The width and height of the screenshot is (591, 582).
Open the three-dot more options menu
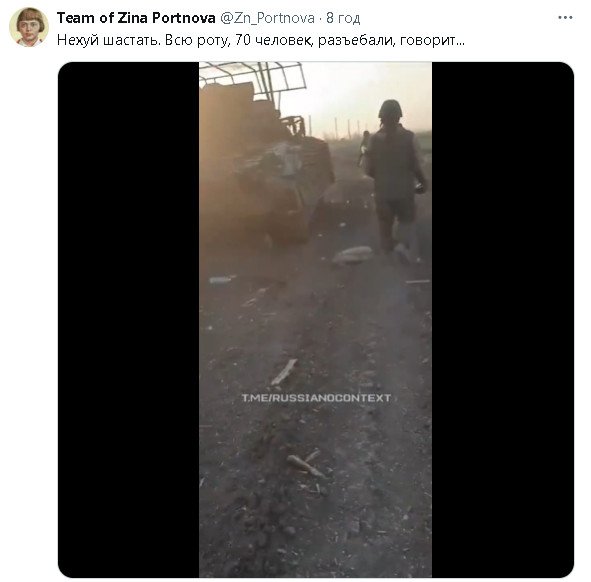pos(565,18)
